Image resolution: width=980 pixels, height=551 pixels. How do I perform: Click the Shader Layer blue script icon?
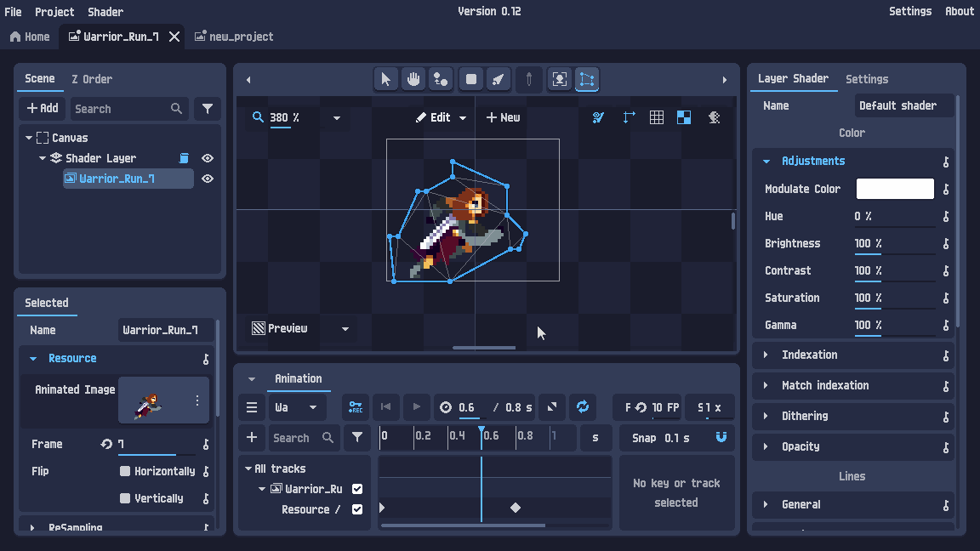(184, 158)
